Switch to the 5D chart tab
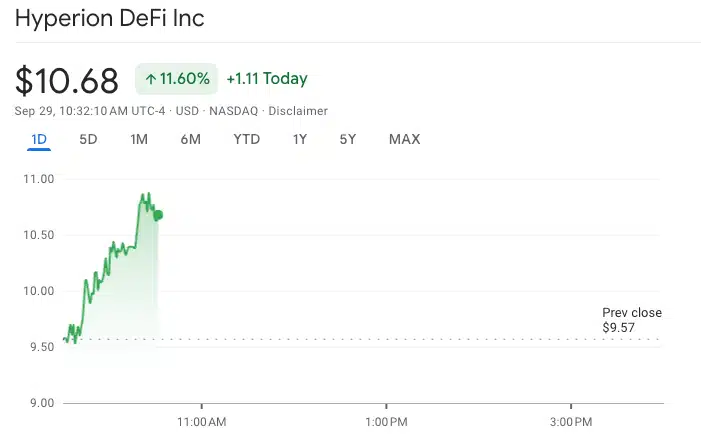 click(88, 139)
